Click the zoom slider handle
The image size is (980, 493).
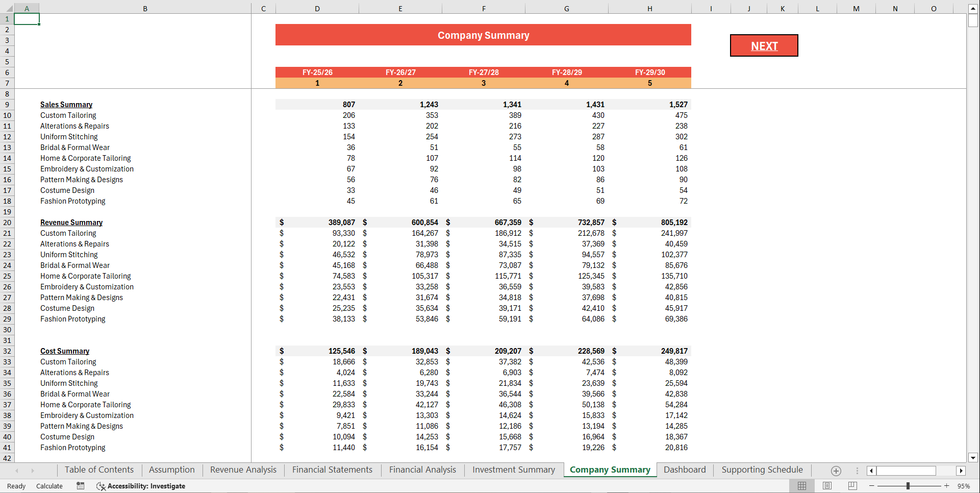(x=908, y=486)
